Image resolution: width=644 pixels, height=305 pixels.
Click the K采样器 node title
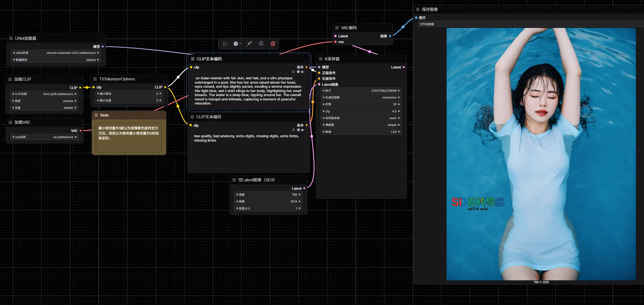coord(332,59)
